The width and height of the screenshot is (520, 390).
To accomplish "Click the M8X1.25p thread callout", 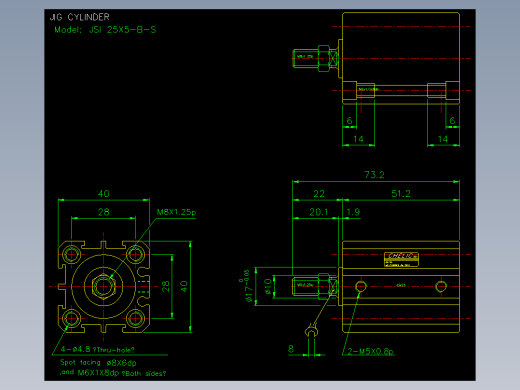I will [x=176, y=212].
